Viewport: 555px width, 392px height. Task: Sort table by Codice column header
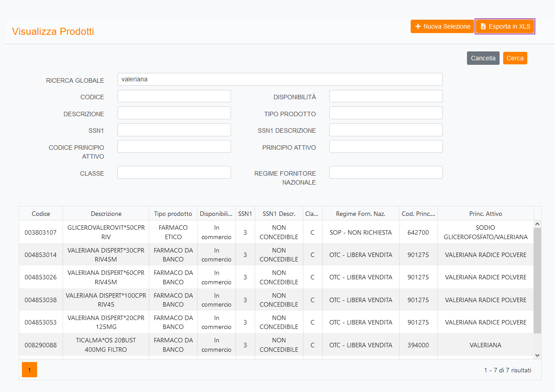41,214
